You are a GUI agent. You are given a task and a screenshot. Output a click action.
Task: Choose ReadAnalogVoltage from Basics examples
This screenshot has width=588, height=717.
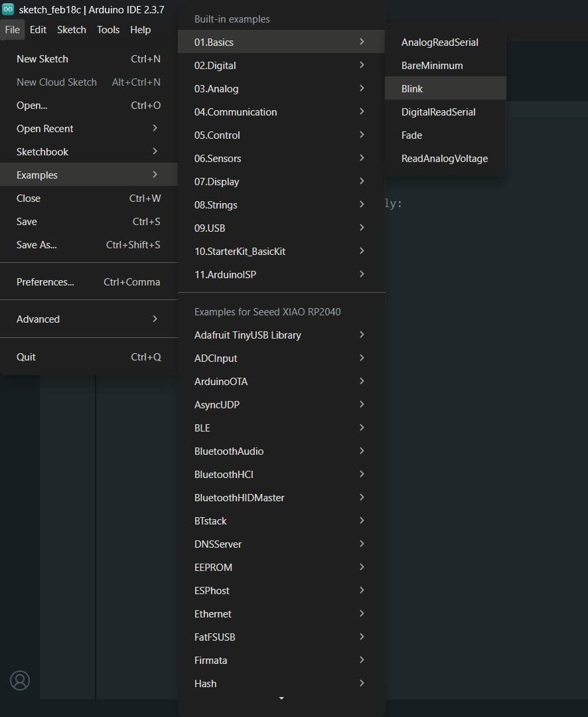pos(444,159)
